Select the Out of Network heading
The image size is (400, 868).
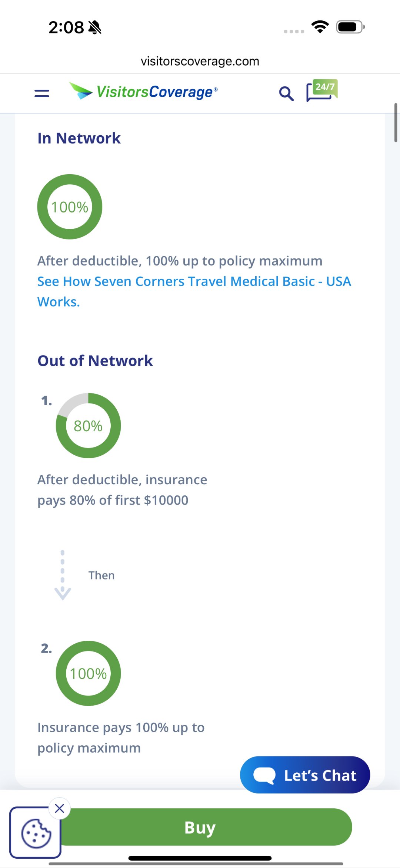tap(95, 361)
